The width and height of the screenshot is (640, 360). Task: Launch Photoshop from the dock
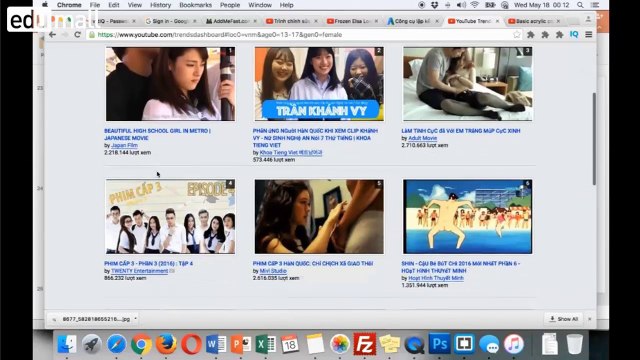[x=439, y=344]
